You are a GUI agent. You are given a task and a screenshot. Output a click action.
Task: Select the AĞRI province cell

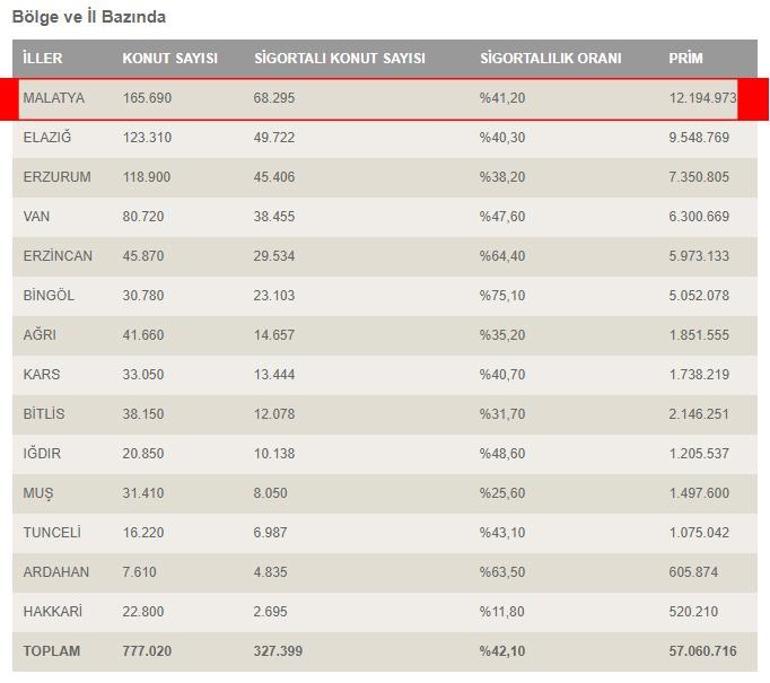coord(39,334)
